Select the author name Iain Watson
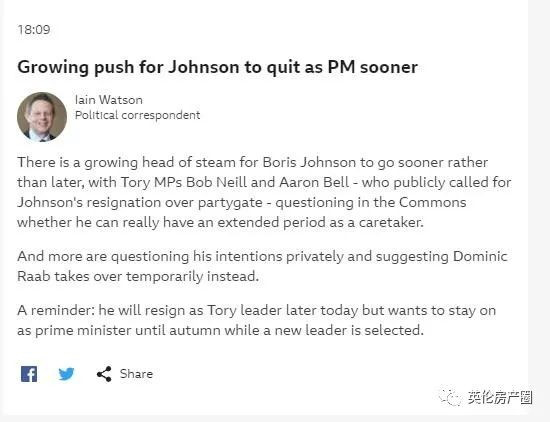 click(109, 100)
